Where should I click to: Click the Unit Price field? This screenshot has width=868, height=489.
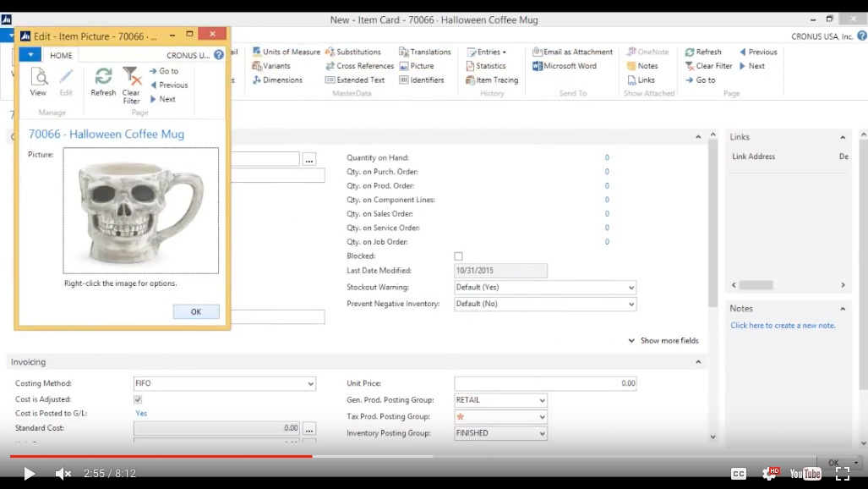coord(545,383)
